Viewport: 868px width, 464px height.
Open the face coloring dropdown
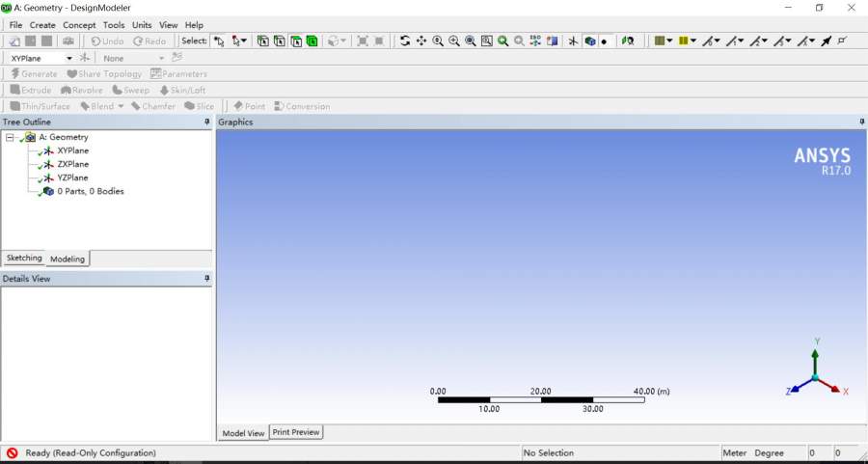[670, 41]
